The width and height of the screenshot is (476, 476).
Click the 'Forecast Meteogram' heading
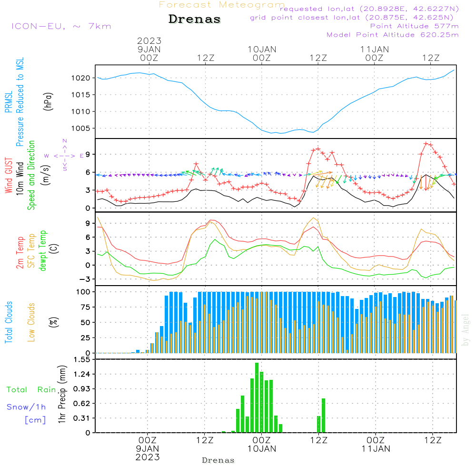point(222,5)
